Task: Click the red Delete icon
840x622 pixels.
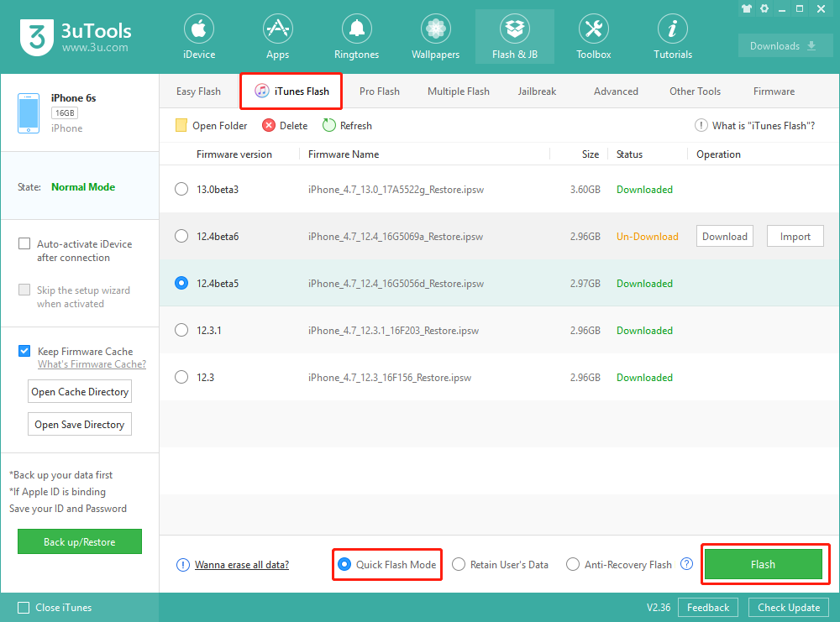Action: pos(269,125)
